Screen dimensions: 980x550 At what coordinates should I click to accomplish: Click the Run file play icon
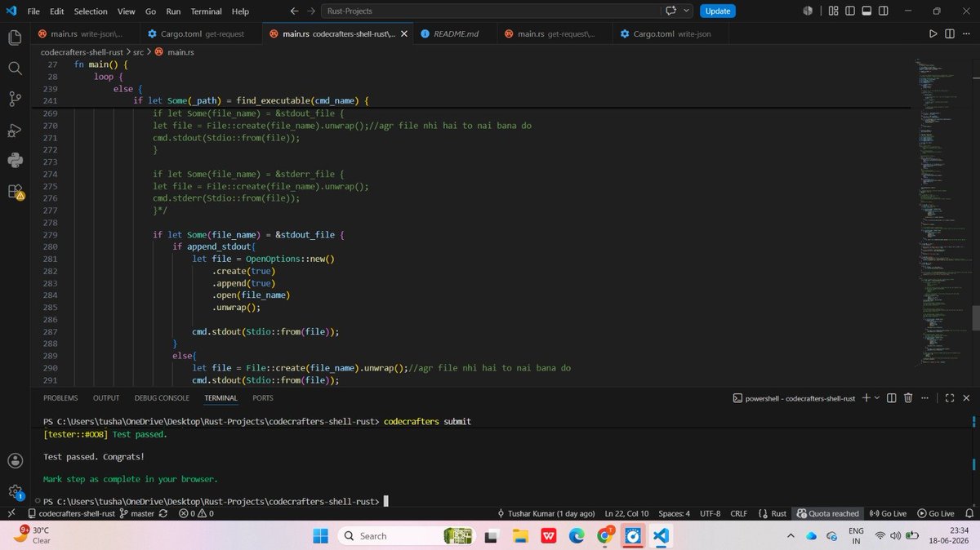point(933,34)
